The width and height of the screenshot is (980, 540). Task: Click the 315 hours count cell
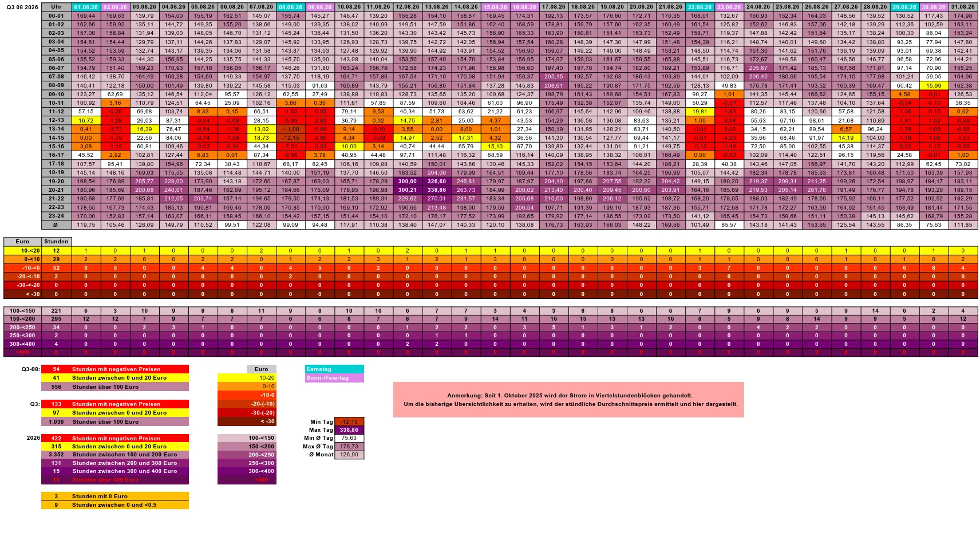point(56,447)
